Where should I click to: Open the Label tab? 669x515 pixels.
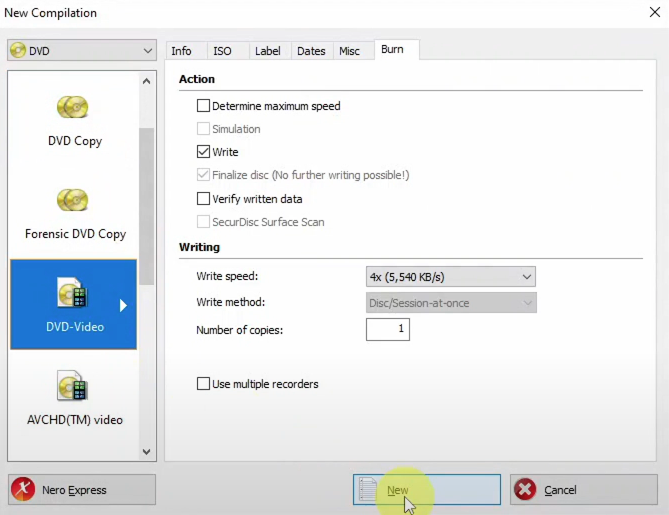click(x=267, y=51)
